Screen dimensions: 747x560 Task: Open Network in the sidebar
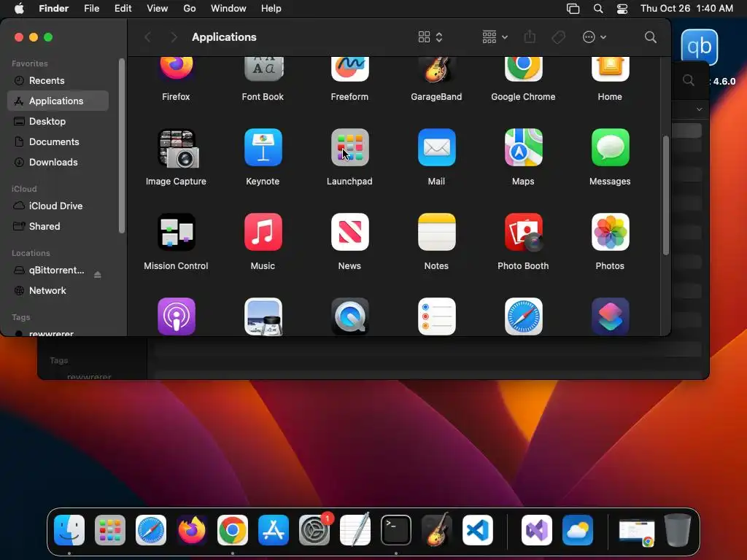tap(58, 290)
